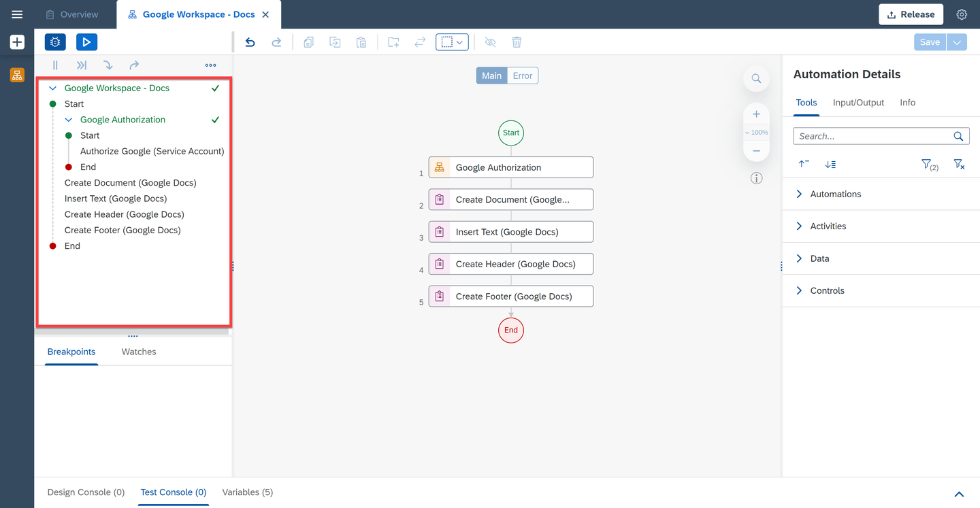Select Authorize Google (Service Account) in the tree

click(152, 151)
